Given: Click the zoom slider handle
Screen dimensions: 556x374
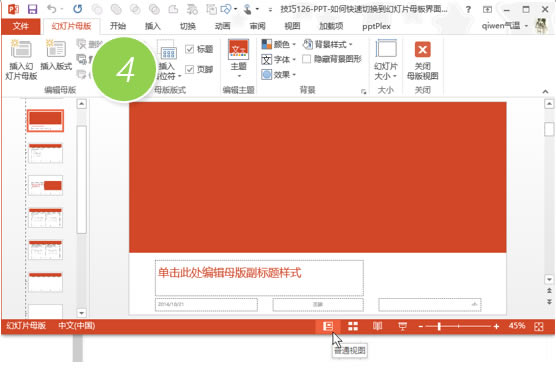Looking at the screenshot, I should pyautogui.click(x=439, y=326).
